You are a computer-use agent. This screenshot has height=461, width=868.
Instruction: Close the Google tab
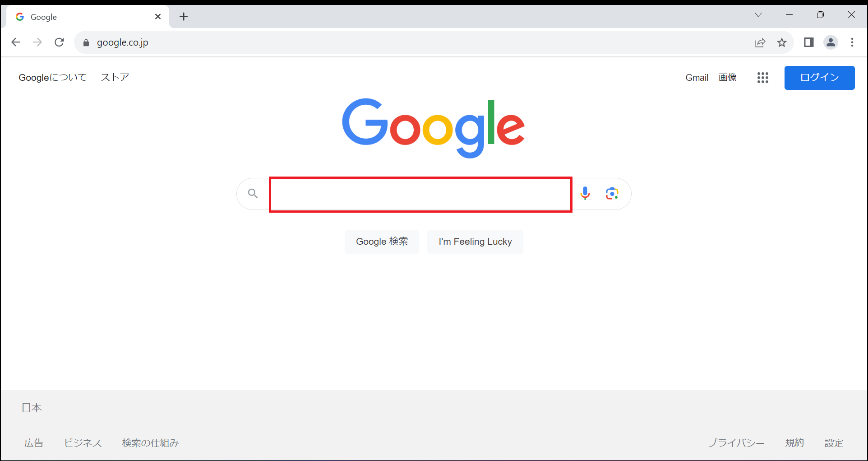click(x=158, y=17)
